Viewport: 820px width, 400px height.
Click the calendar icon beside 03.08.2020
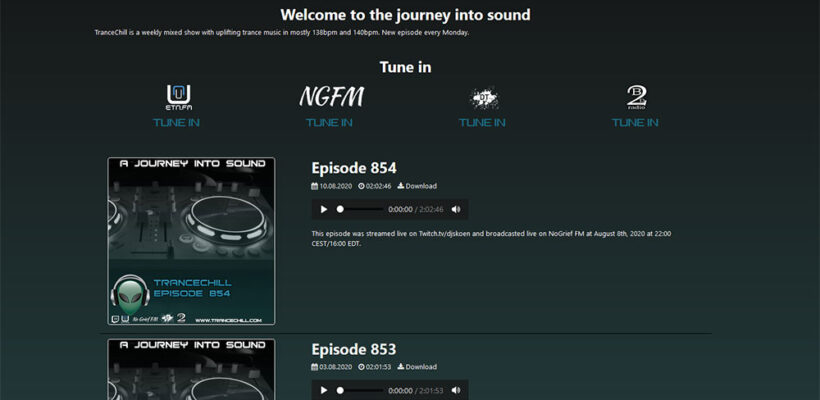pyautogui.click(x=314, y=367)
